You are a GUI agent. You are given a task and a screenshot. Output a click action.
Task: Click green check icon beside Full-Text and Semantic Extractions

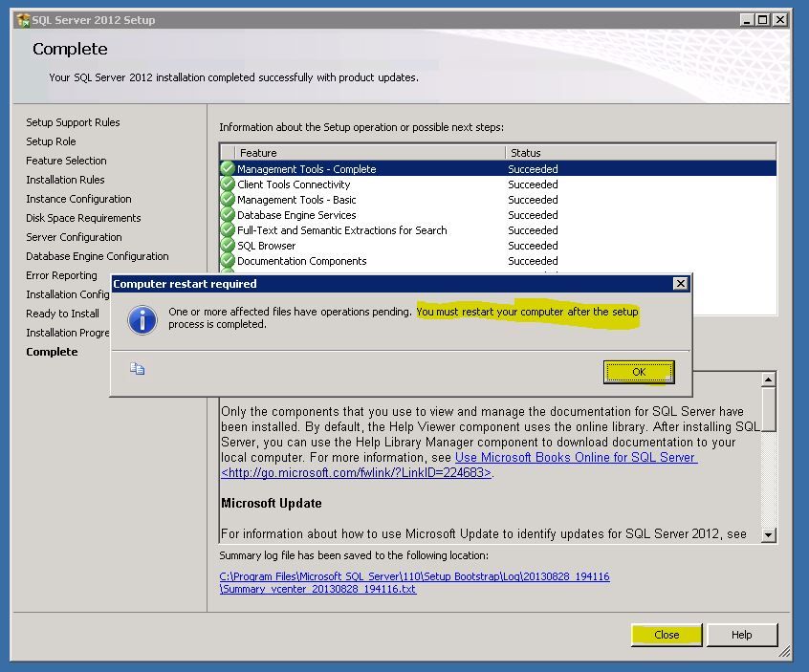[x=228, y=229]
